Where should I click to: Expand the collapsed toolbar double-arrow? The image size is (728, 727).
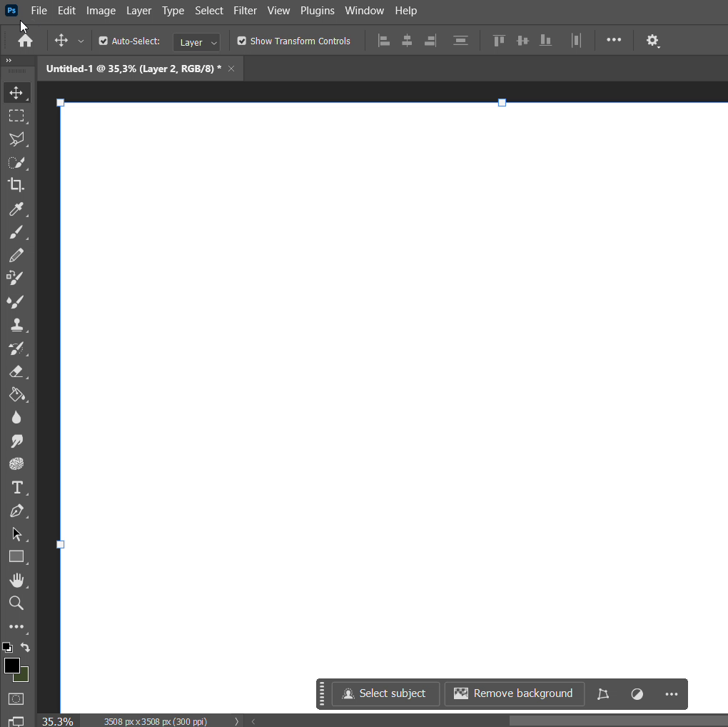tap(9, 61)
